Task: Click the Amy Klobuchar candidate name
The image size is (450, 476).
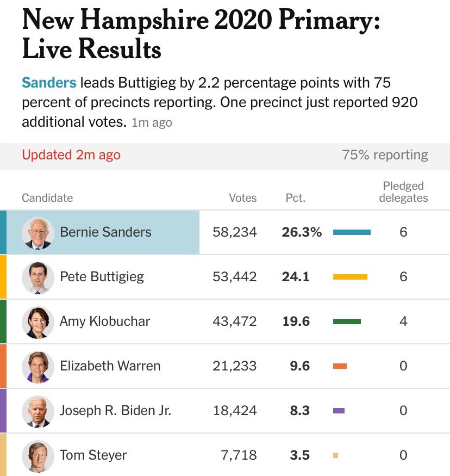Action: coord(105,322)
